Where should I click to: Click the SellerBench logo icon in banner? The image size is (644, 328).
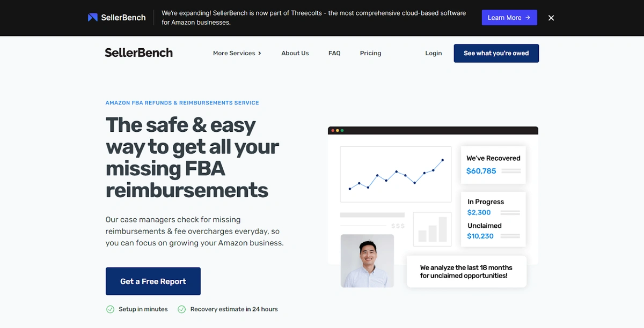[93, 18]
